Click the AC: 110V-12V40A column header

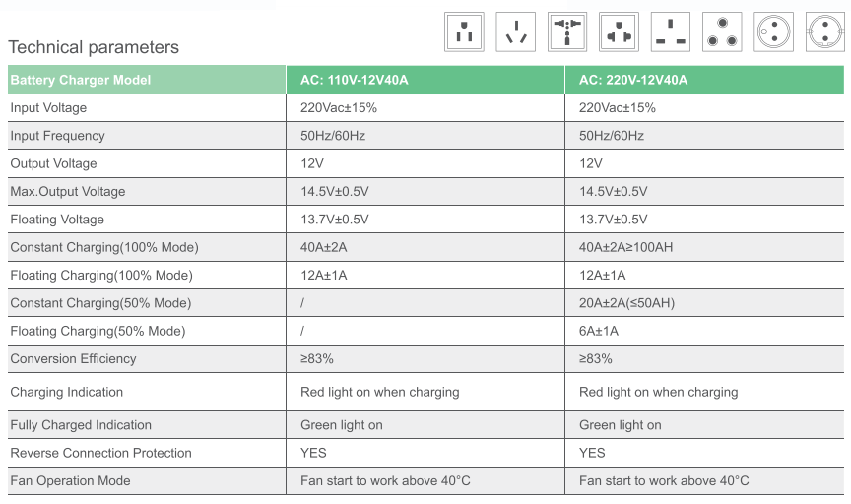pyautogui.click(x=425, y=80)
